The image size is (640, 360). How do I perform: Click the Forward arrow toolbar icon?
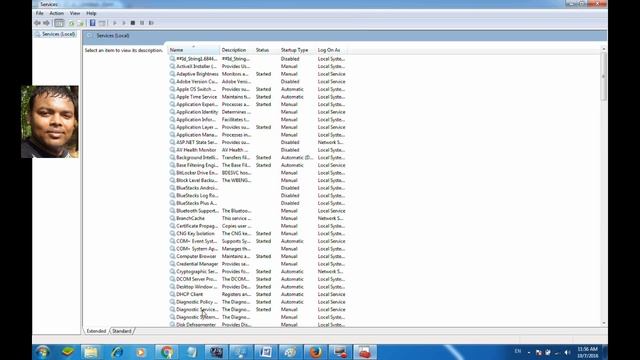[x=47, y=23]
